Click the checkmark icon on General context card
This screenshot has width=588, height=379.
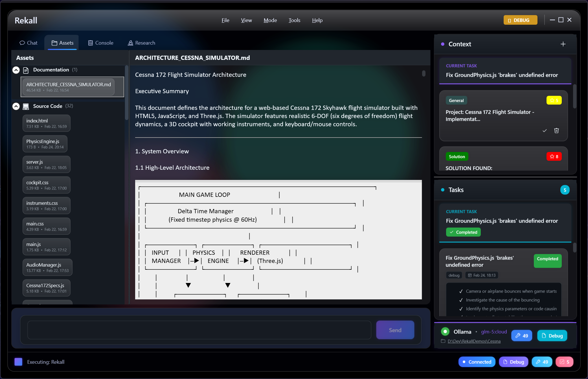545,130
